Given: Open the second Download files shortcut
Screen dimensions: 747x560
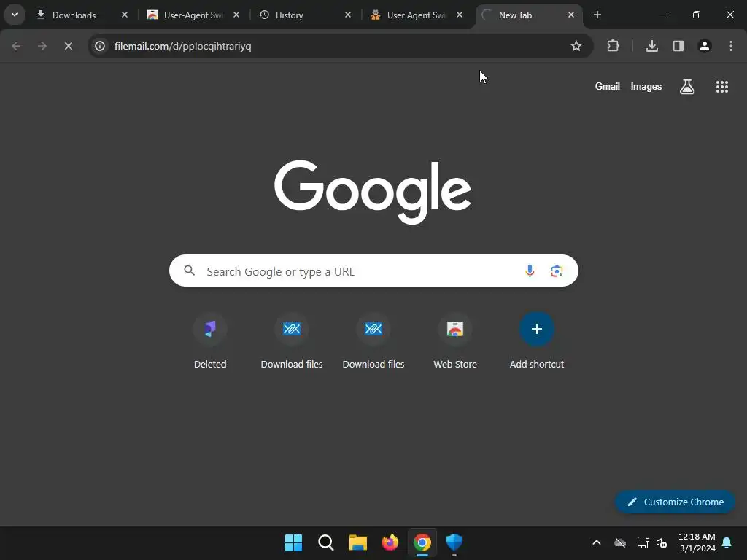Looking at the screenshot, I should click(x=373, y=341).
